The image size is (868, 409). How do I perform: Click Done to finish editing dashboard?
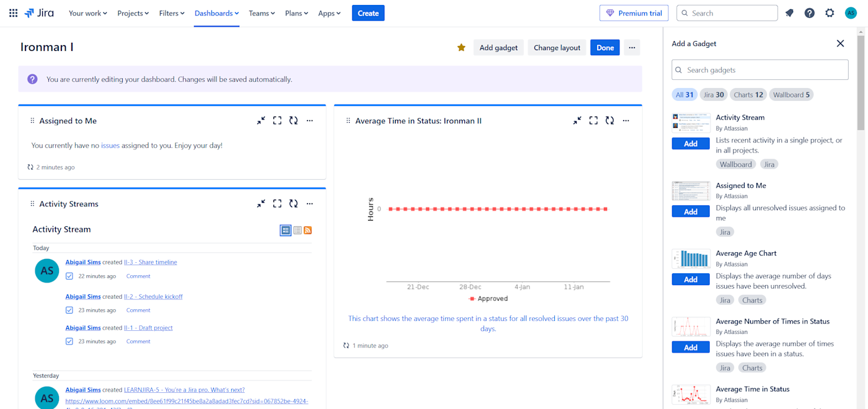605,48
